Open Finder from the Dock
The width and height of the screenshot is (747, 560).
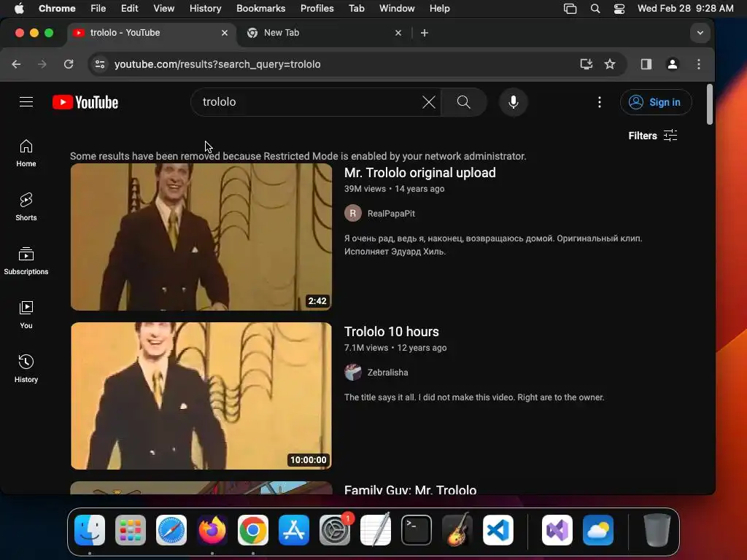click(90, 530)
